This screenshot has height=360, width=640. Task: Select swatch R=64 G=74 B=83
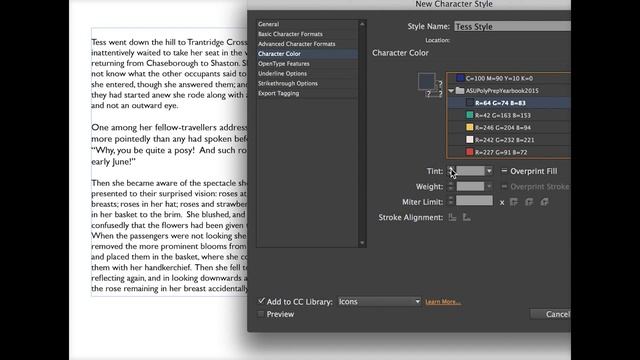pyautogui.click(x=509, y=103)
